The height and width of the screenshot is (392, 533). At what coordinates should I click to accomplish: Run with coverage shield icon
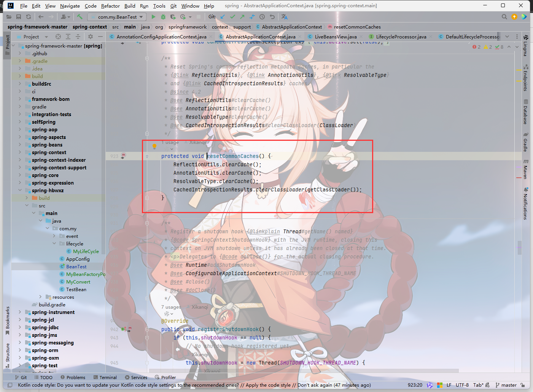click(x=173, y=17)
